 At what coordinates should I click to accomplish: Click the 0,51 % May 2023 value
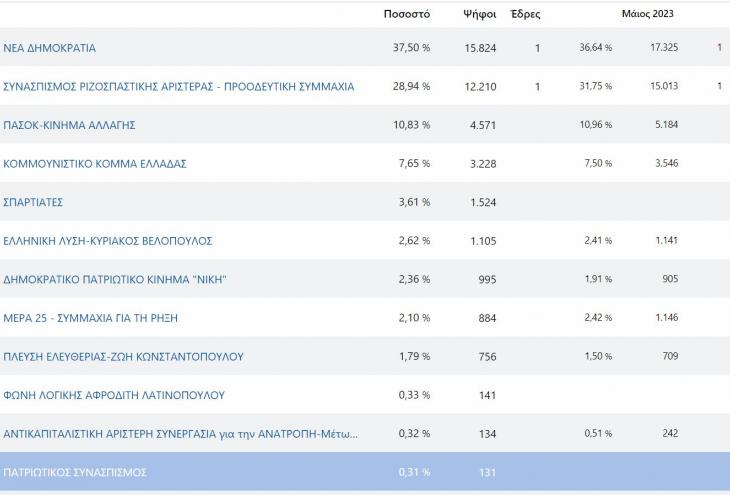(x=598, y=434)
